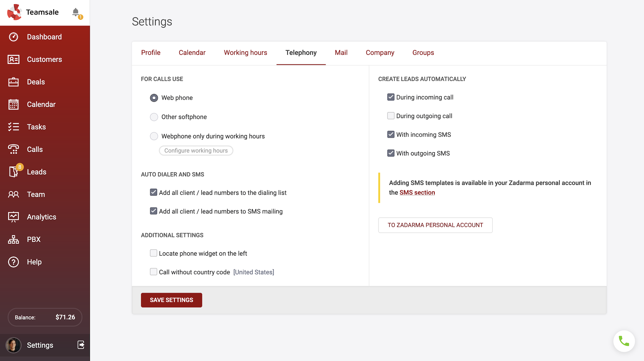644x361 pixels.
Task: Click the Balance $71.26 pill
Action: click(45, 317)
